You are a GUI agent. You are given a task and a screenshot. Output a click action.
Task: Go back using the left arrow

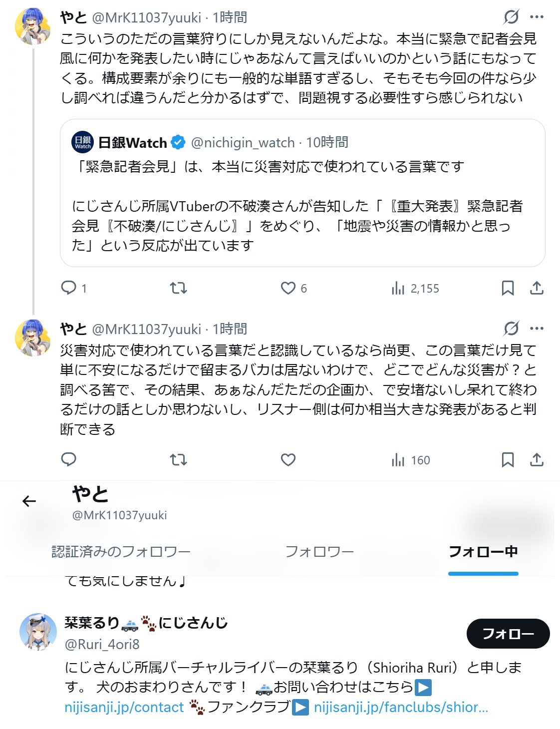pyautogui.click(x=29, y=501)
